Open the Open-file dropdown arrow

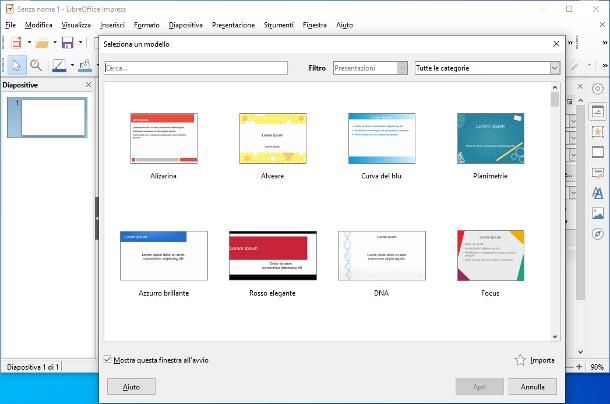click(55, 42)
